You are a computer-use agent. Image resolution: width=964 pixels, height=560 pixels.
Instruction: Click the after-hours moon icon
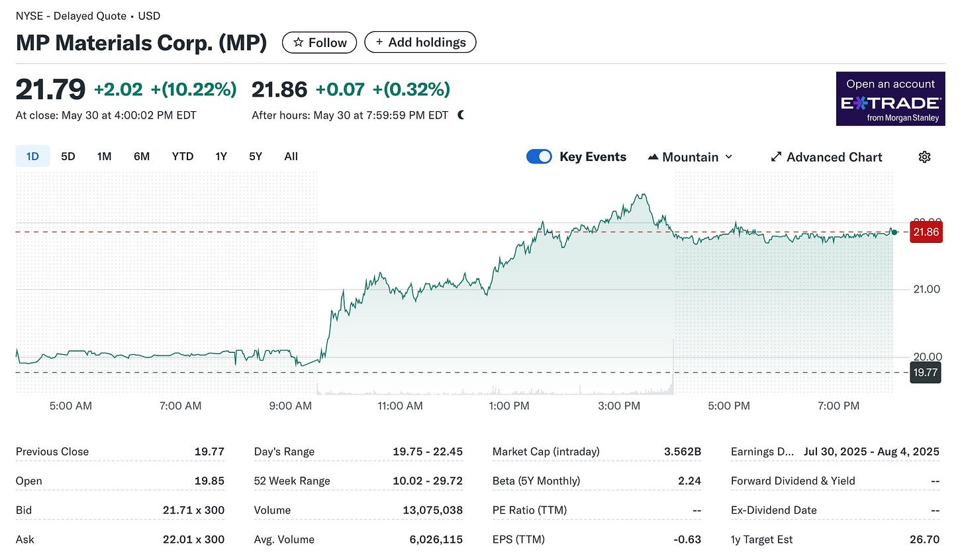pyautogui.click(x=461, y=115)
